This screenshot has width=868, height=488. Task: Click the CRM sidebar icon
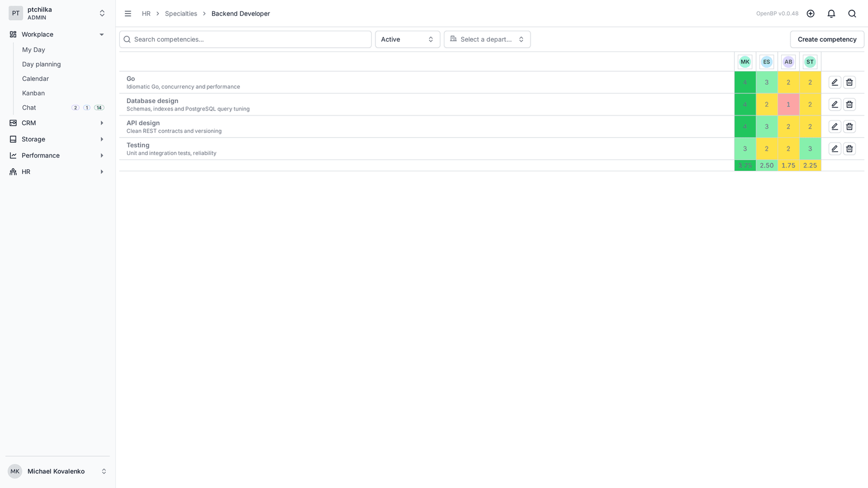(x=13, y=123)
